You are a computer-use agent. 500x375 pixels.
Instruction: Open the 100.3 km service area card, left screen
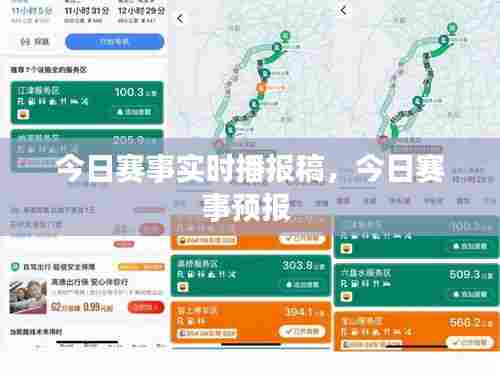click(x=87, y=102)
